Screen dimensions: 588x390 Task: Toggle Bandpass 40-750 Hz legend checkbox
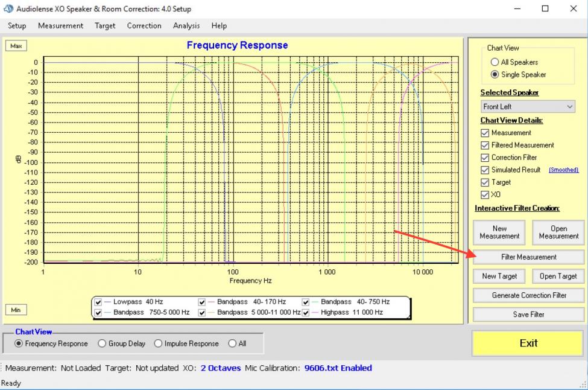[x=306, y=302]
